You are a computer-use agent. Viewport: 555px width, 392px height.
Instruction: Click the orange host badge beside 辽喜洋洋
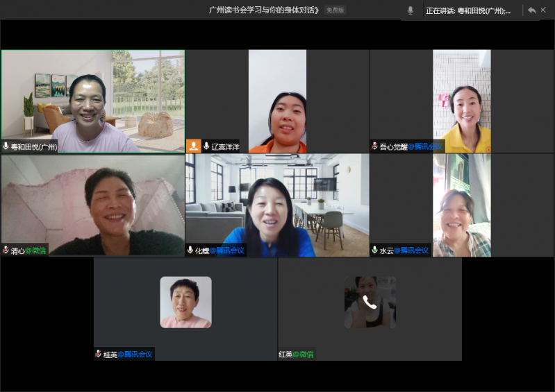click(x=194, y=146)
